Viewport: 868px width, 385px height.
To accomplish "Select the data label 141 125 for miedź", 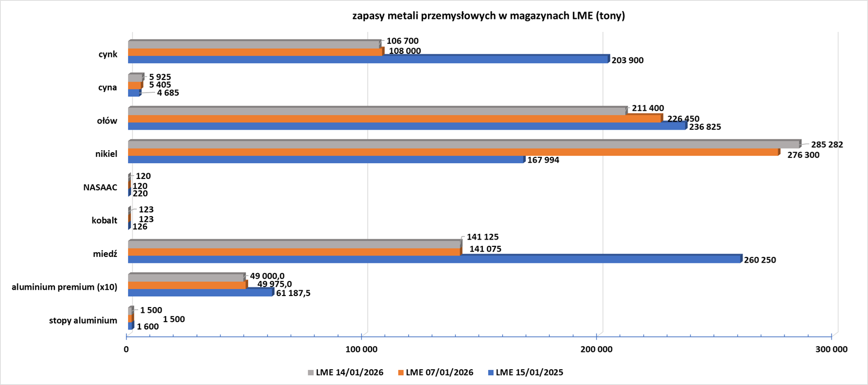I will [x=482, y=237].
